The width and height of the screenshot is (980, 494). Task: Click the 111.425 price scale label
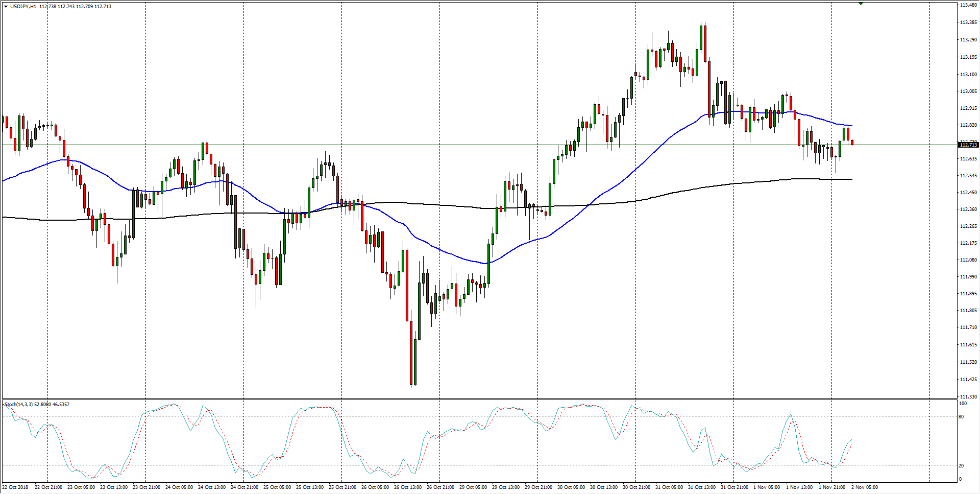click(x=968, y=380)
